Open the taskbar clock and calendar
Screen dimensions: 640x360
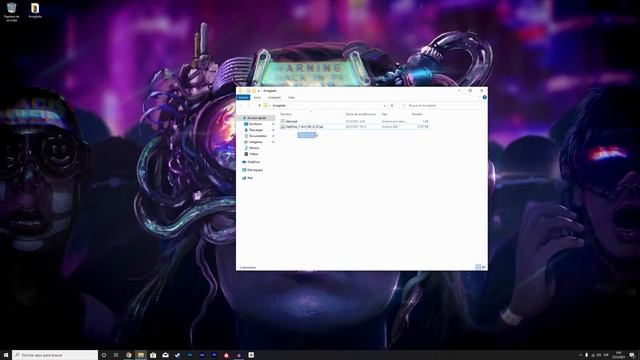tap(618, 355)
